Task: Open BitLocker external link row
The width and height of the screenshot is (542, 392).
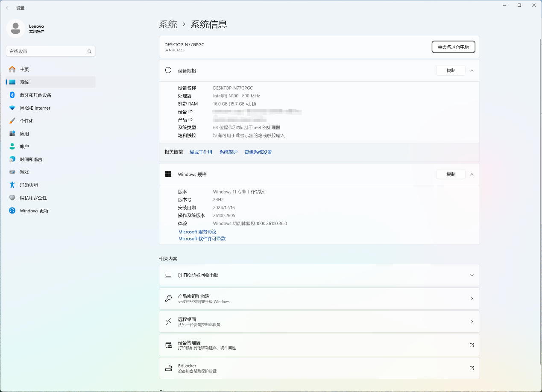Action: click(x=319, y=368)
